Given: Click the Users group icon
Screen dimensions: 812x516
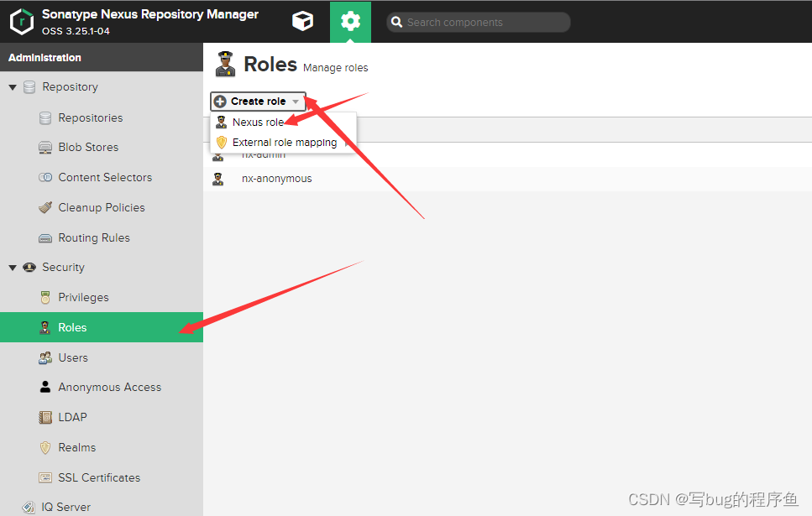Looking at the screenshot, I should 45,357.
